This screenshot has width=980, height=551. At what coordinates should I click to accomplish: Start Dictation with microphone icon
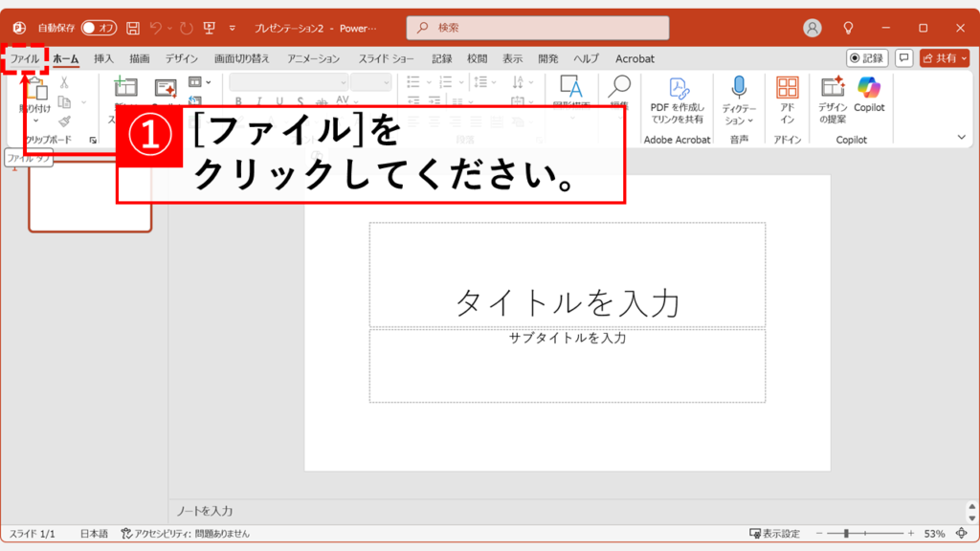[x=739, y=87]
